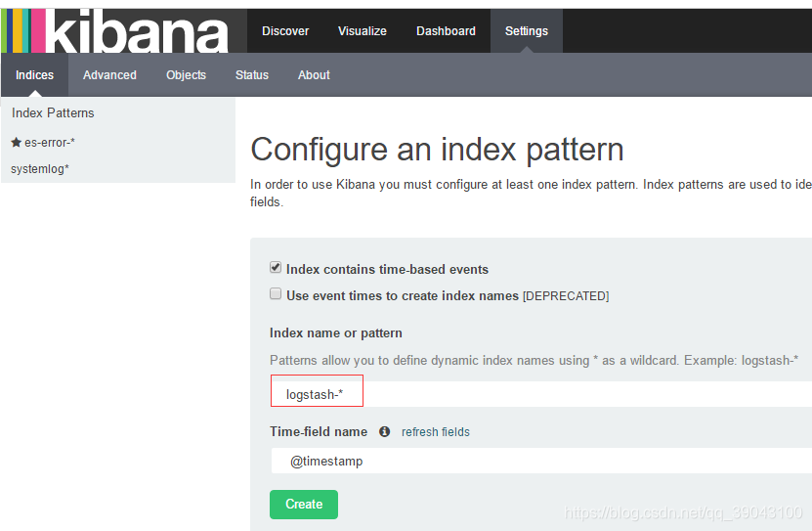Select the Settings tab
The width and height of the screenshot is (812, 531).
(526, 31)
